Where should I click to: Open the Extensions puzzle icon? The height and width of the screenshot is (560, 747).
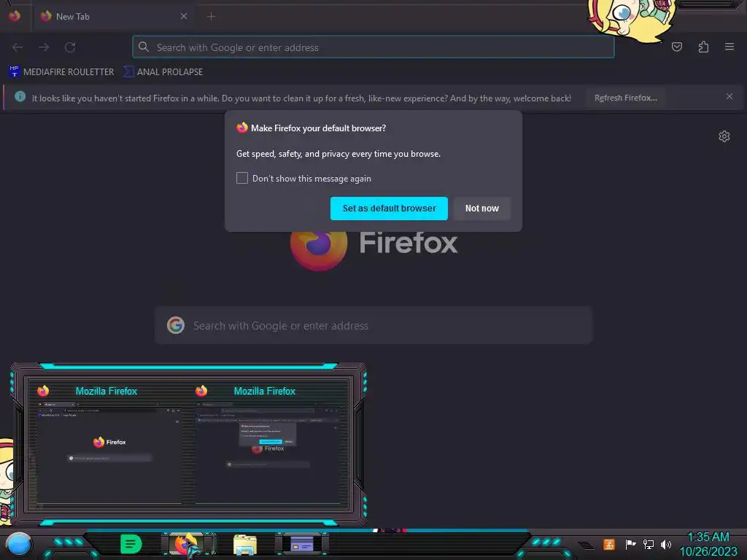703,47
